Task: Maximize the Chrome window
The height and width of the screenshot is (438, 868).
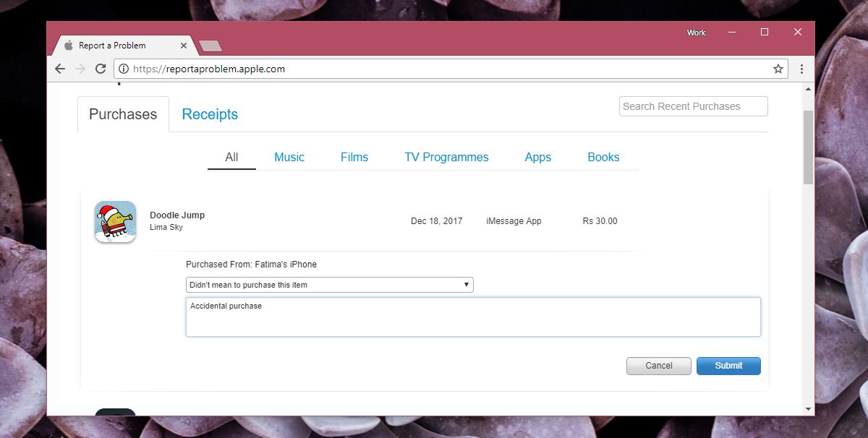Action: pyautogui.click(x=765, y=33)
